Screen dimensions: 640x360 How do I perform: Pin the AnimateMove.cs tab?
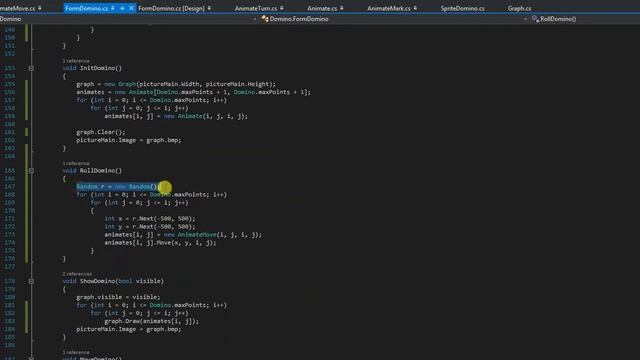pyautogui.click(x=40, y=8)
